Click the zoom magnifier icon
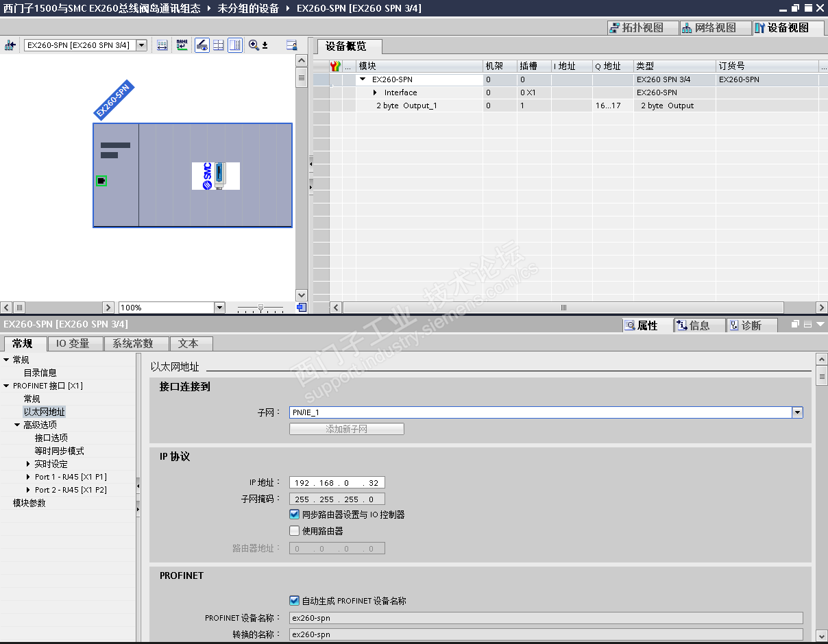 point(254,45)
